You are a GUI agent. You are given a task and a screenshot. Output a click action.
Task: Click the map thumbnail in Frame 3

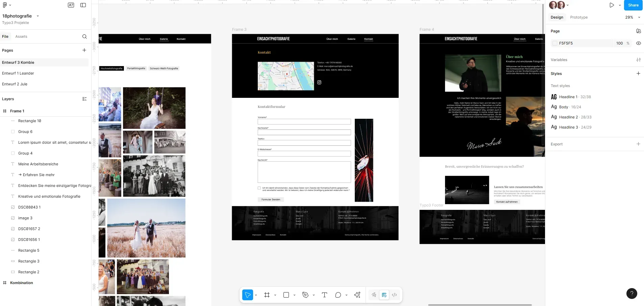click(x=286, y=76)
